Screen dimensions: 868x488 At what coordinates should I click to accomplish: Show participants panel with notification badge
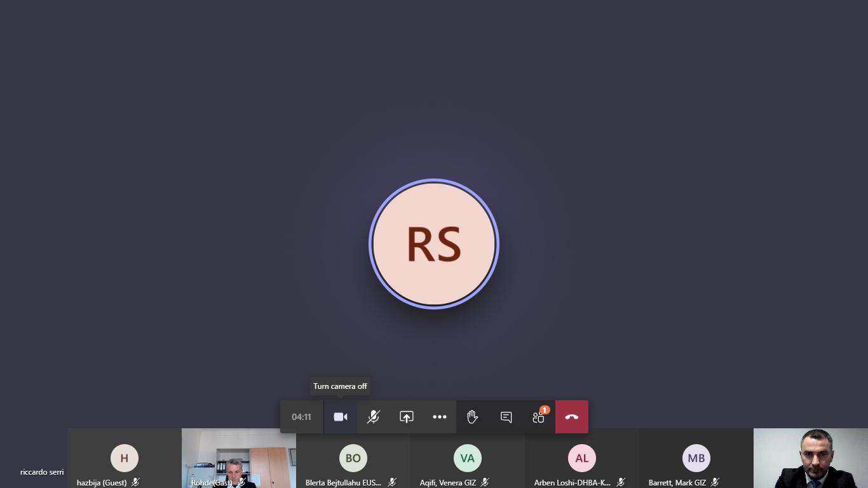(x=539, y=417)
